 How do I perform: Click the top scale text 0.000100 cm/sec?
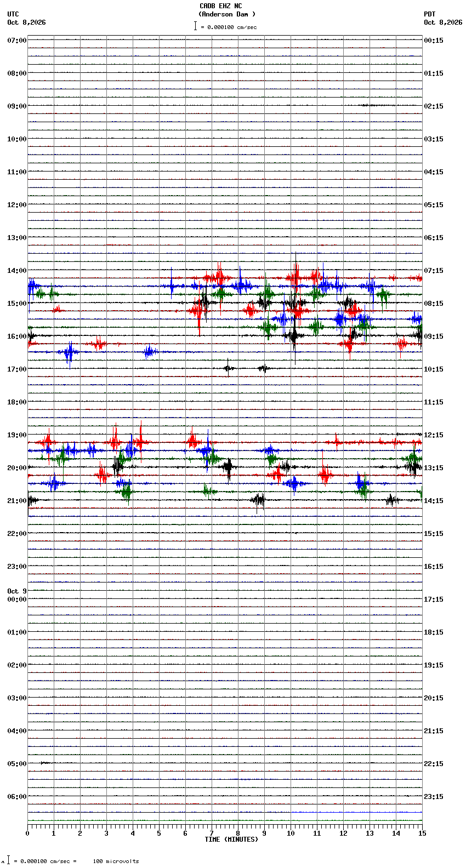(232, 27)
